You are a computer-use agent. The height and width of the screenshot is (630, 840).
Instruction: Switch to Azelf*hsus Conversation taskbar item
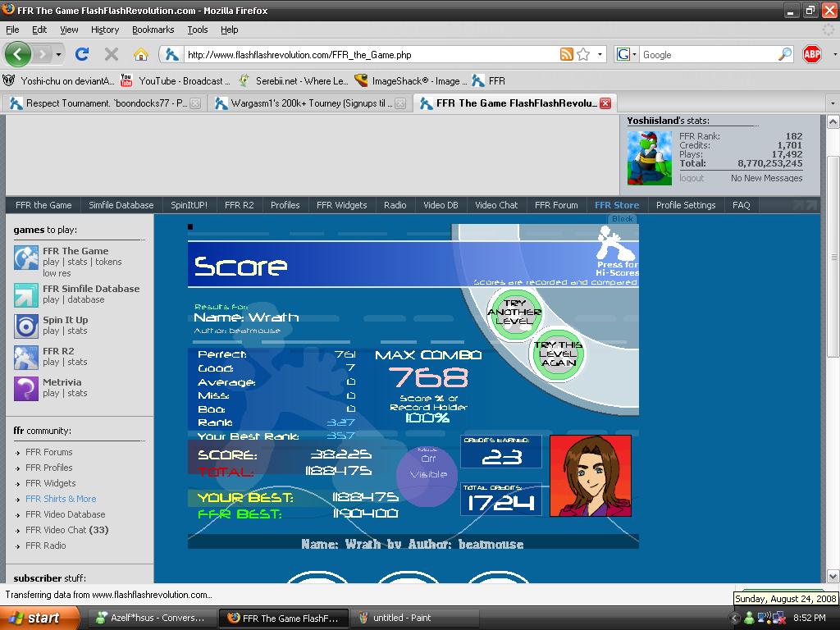(152, 618)
